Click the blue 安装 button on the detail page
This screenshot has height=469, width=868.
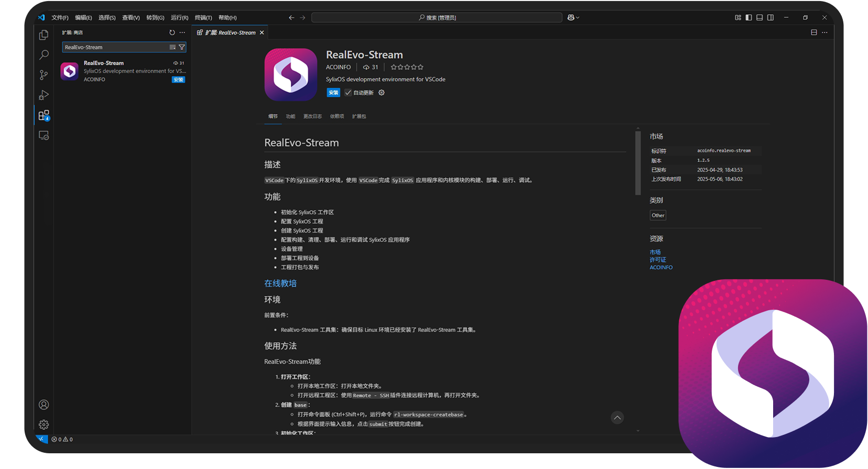333,93
